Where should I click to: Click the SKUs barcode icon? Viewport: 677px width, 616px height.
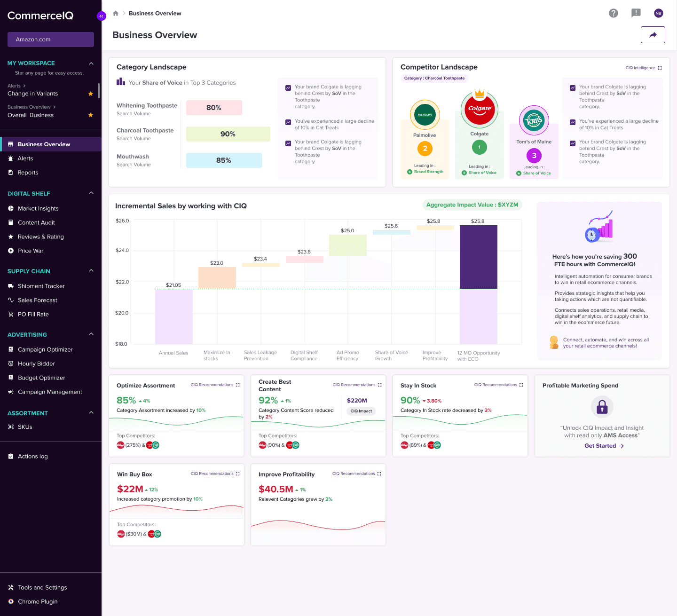click(11, 427)
